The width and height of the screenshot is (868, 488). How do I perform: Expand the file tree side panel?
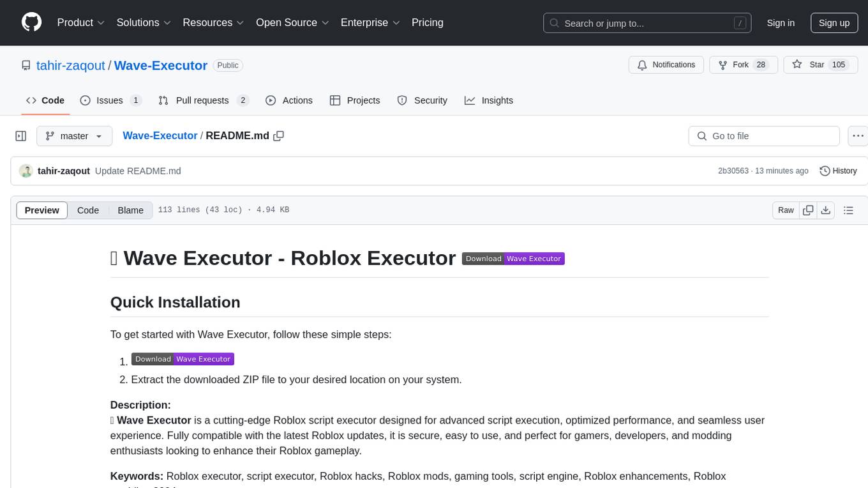(x=21, y=136)
